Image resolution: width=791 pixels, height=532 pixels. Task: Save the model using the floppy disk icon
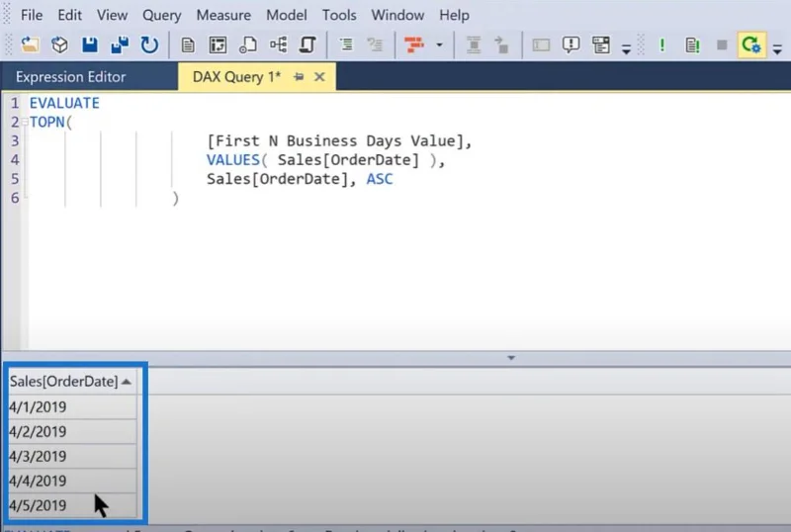point(90,45)
